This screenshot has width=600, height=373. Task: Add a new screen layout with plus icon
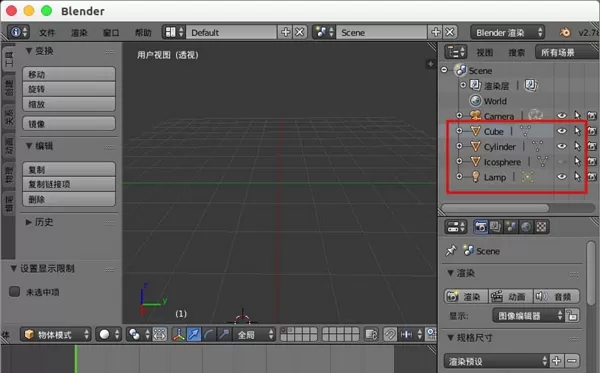click(285, 32)
